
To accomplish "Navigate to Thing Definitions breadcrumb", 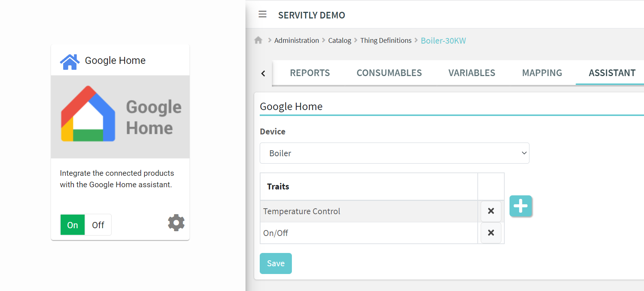I will point(386,40).
